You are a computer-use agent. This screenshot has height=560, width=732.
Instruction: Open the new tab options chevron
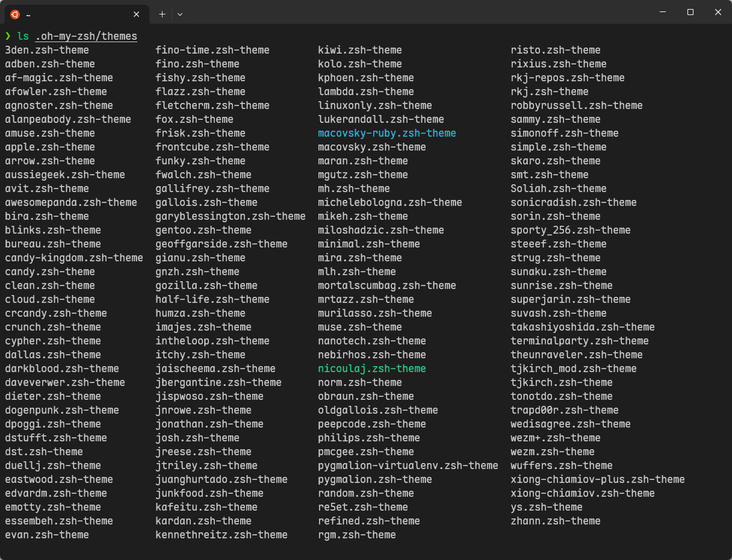[x=179, y=14]
